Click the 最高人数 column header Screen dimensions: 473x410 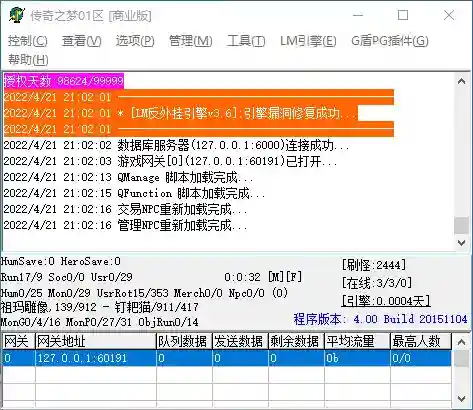point(421,341)
